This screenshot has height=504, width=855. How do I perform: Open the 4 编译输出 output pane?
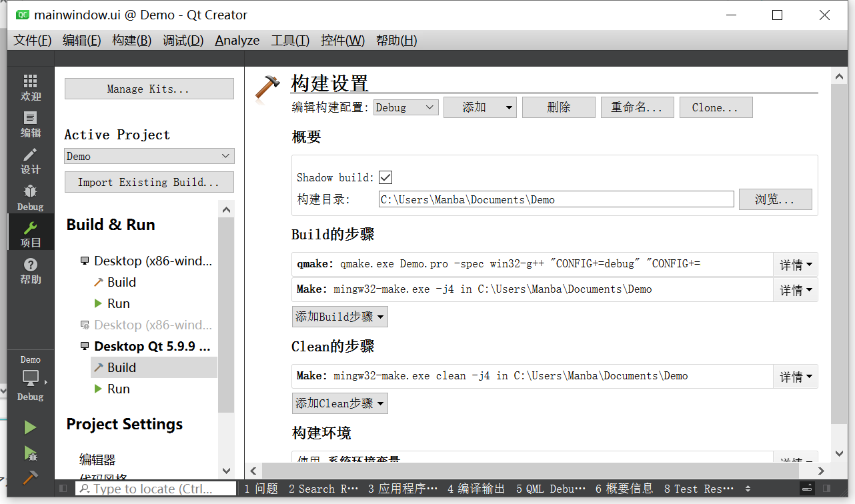[x=476, y=489]
